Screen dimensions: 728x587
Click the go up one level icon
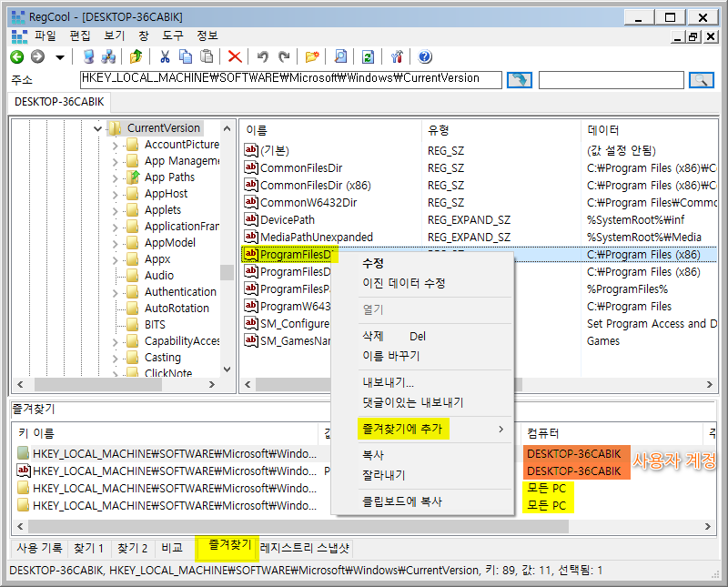point(136,56)
